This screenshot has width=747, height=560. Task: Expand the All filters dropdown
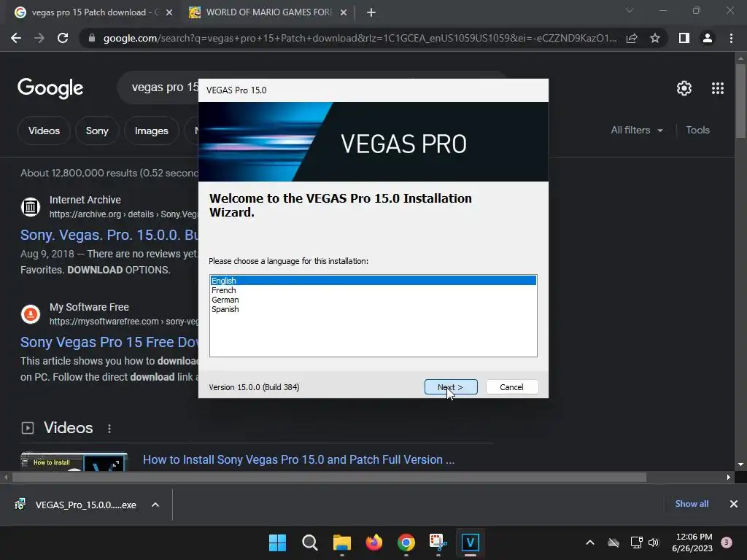[637, 130]
